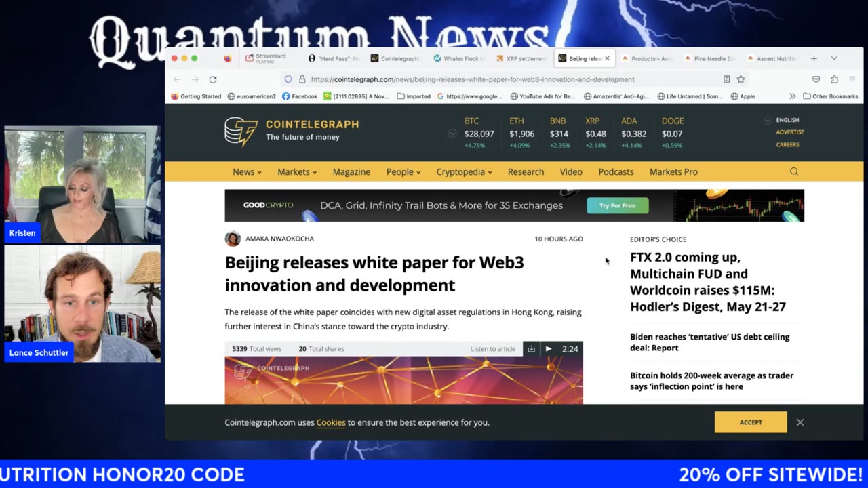Click the tracking protection shield icon

288,79
